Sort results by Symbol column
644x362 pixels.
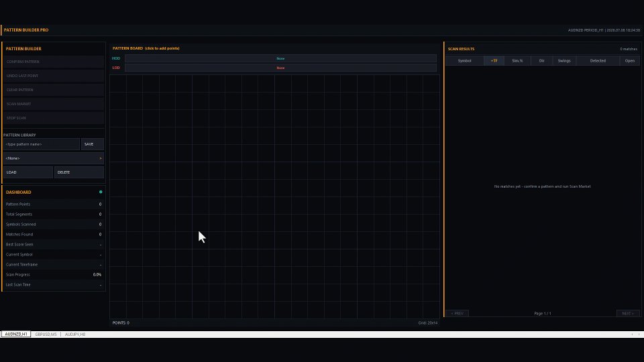[x=464, y=61]
